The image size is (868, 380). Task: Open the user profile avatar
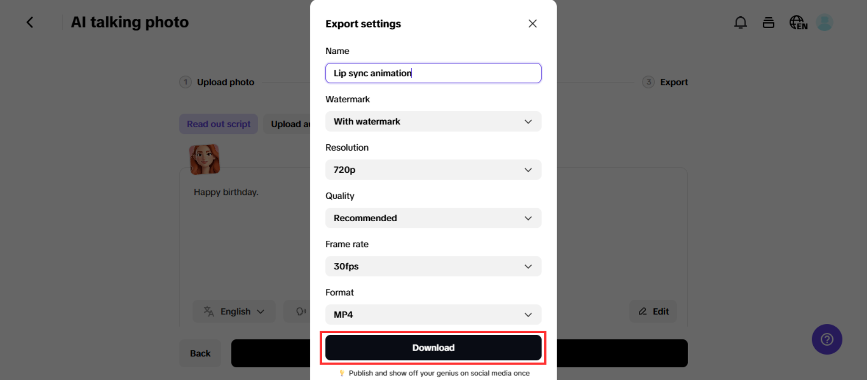pos(824,22)
